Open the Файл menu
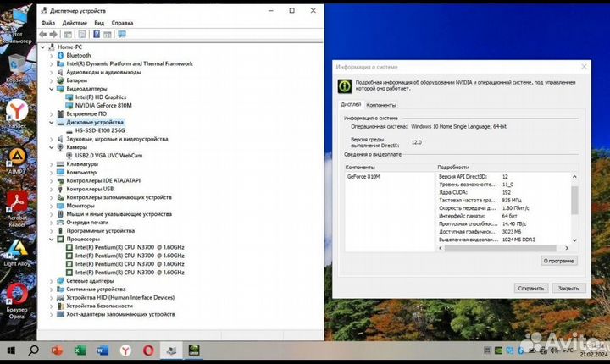The height and width of the screenshot is (364, 610). pyautogui.click(x=48, y=23)
